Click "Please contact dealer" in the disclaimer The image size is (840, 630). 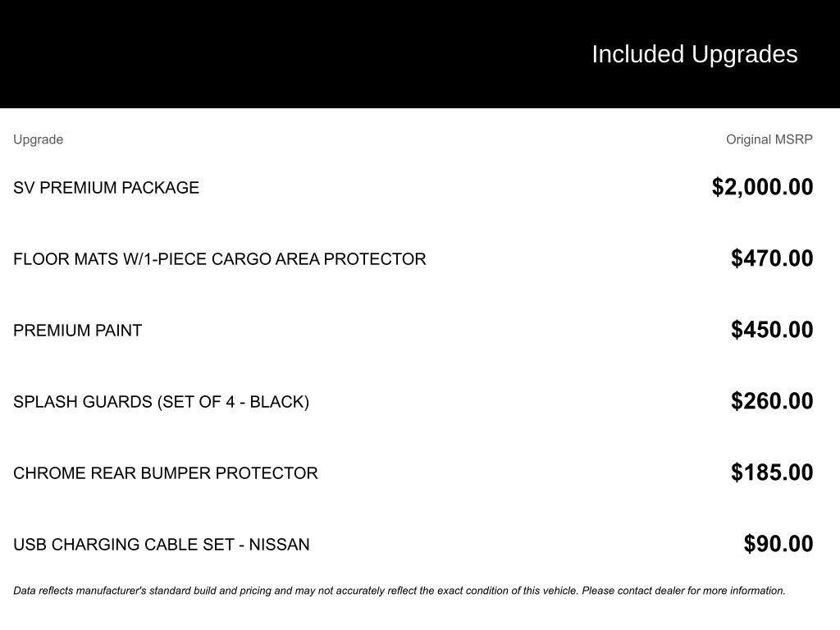[x=632, y=591]
